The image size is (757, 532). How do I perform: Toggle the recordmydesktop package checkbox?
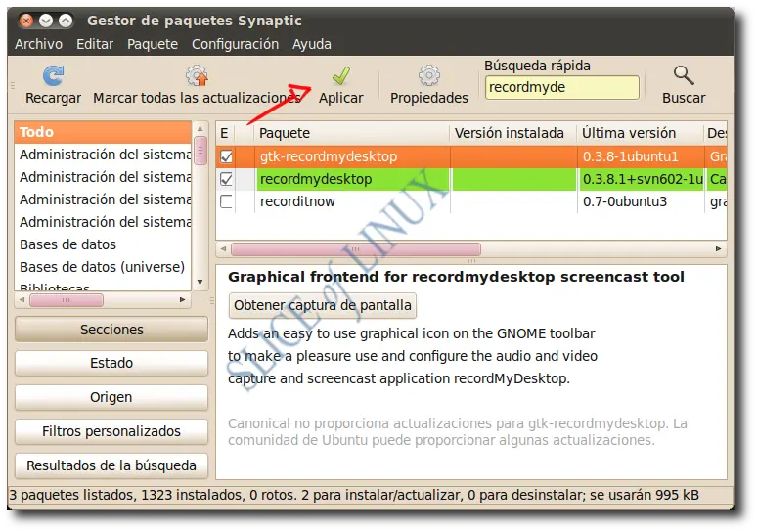tap(226, 179)
